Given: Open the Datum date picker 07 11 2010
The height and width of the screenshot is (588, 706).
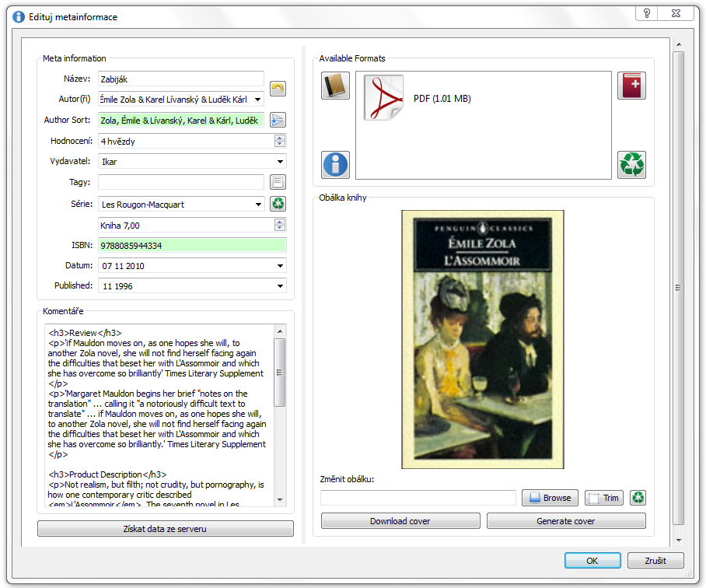Looking at the screenshot, I should click(280, 266).
